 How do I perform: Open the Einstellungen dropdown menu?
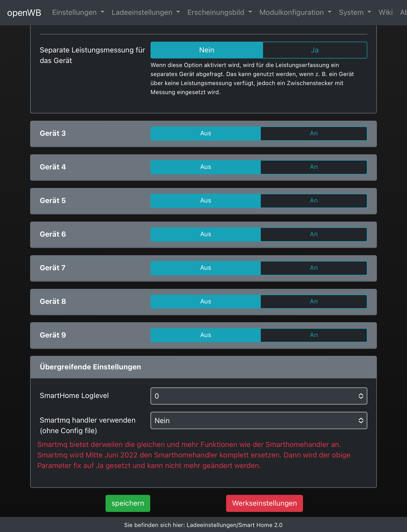click(x=78, y=12)
